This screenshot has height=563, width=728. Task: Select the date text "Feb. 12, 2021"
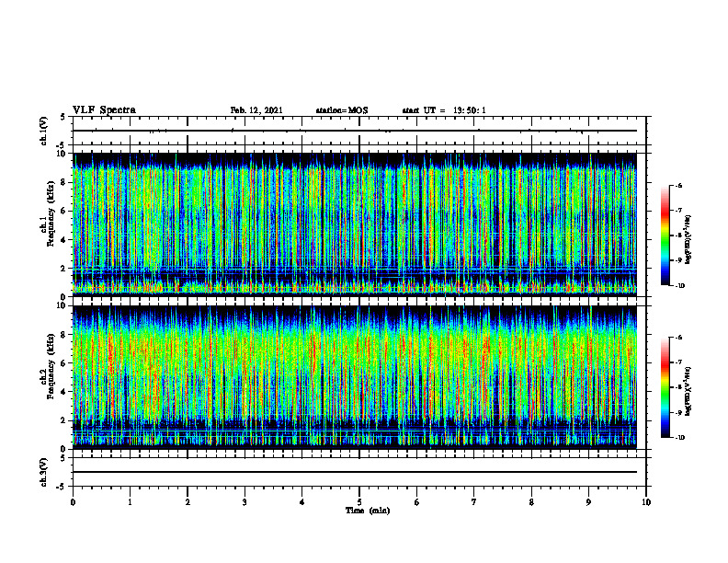tap(256, 110)
